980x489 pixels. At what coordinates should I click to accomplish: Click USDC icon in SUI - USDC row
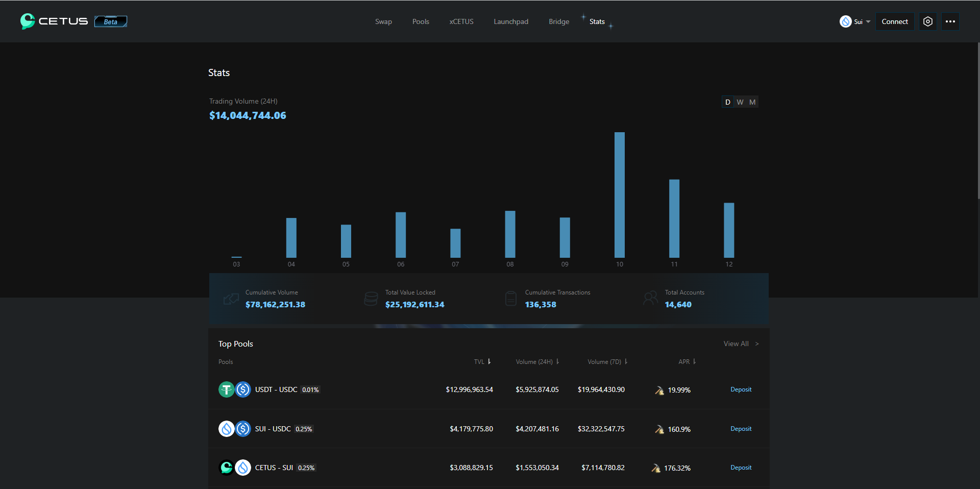[x=243, y=429]
